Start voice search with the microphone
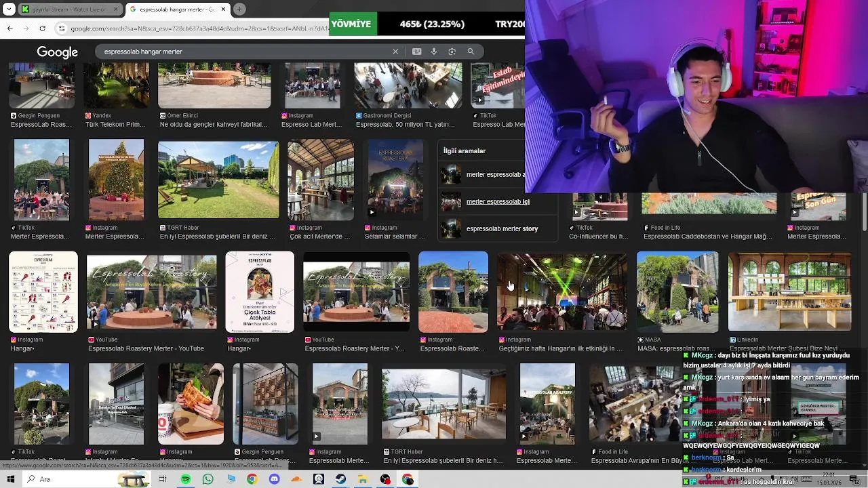The height and width of the screenshot is (488, 868). point(434,52)
